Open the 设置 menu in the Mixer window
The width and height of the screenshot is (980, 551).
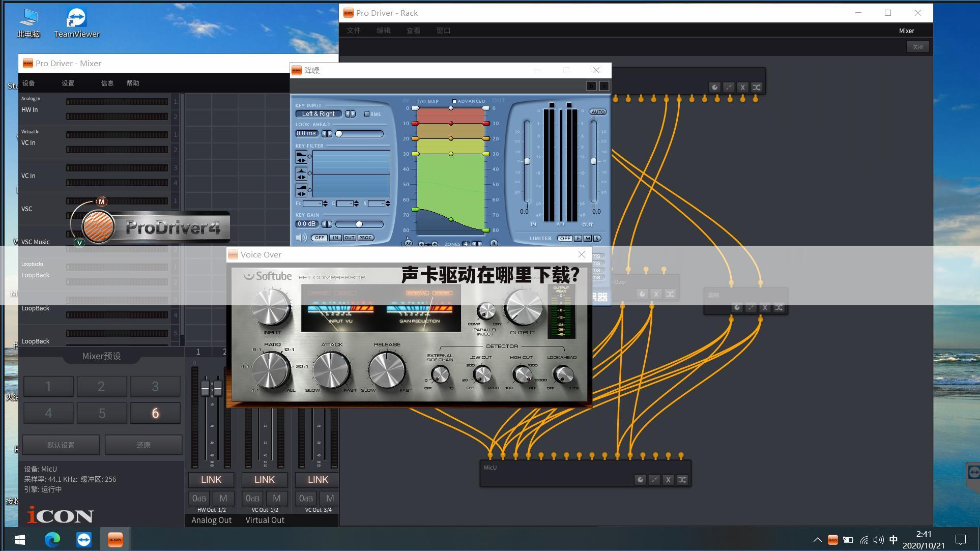(x=68, y=83)
